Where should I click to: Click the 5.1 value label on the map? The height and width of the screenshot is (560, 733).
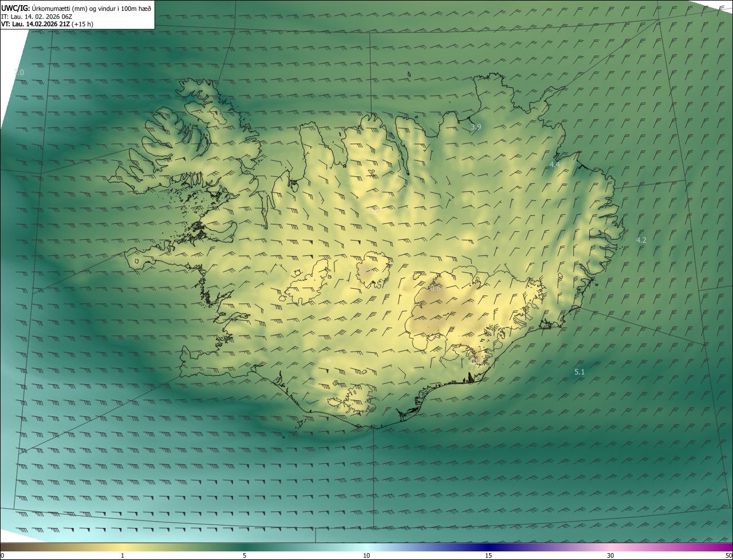[x=580, y=372]
